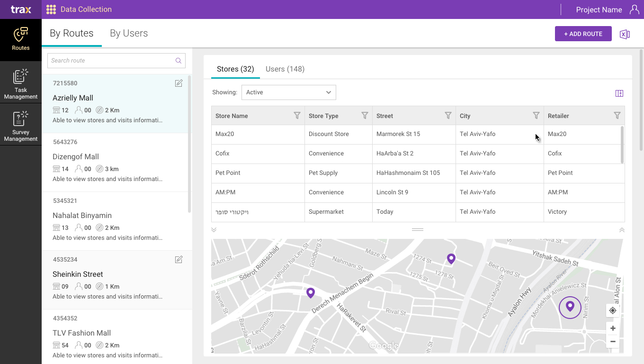Filter by the Store Name column
The height and width of the screenshot is (364, 644).
point(297,116)
